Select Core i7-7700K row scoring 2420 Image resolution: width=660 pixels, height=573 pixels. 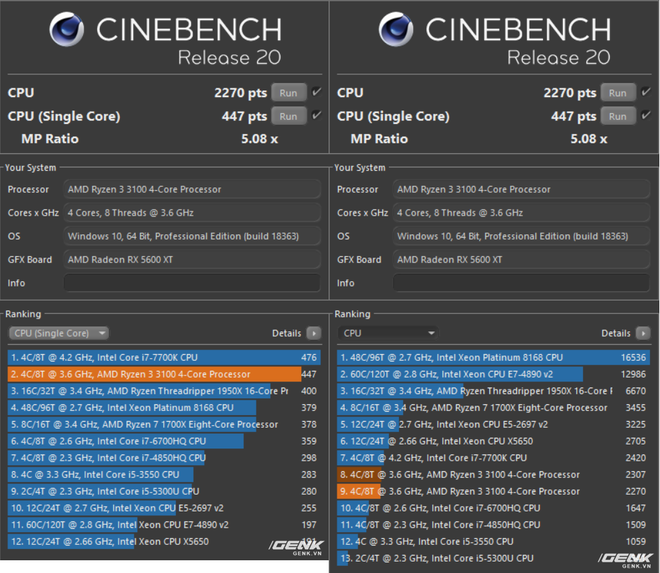(x=493, y=458)
